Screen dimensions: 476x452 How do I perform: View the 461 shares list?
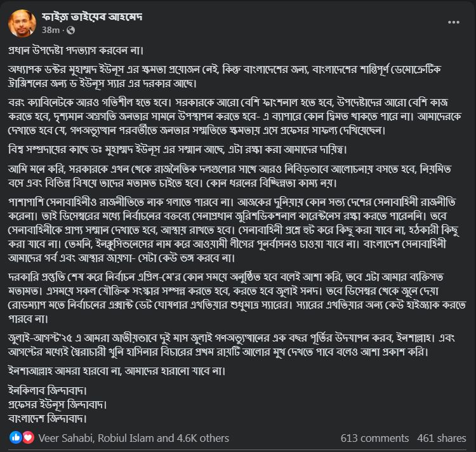(441, 438)
